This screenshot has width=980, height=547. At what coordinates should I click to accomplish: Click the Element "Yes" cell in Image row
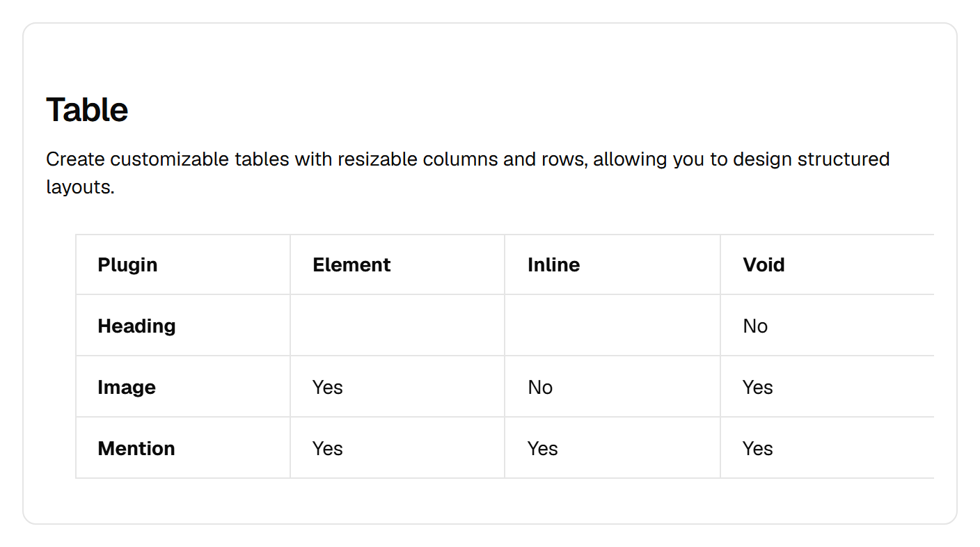tap(397, 386)
